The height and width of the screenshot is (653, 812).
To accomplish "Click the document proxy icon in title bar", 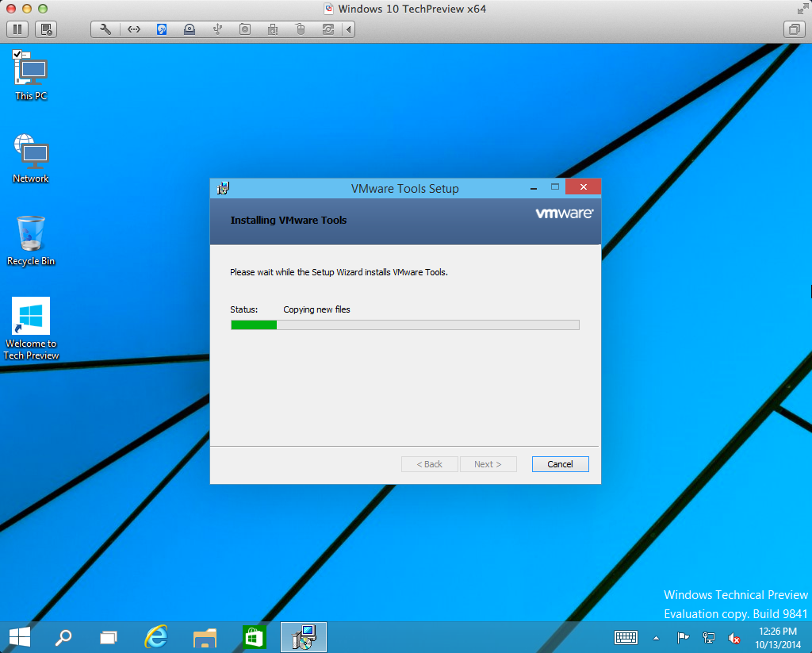I will (328, 9).
